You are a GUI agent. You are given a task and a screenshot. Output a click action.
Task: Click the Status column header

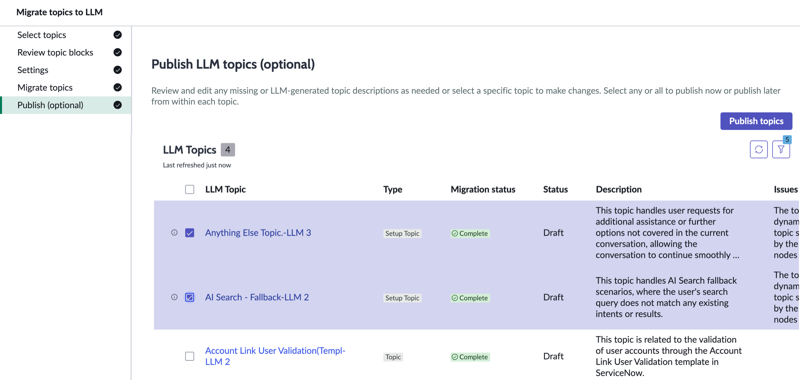[x=556, y=189]
